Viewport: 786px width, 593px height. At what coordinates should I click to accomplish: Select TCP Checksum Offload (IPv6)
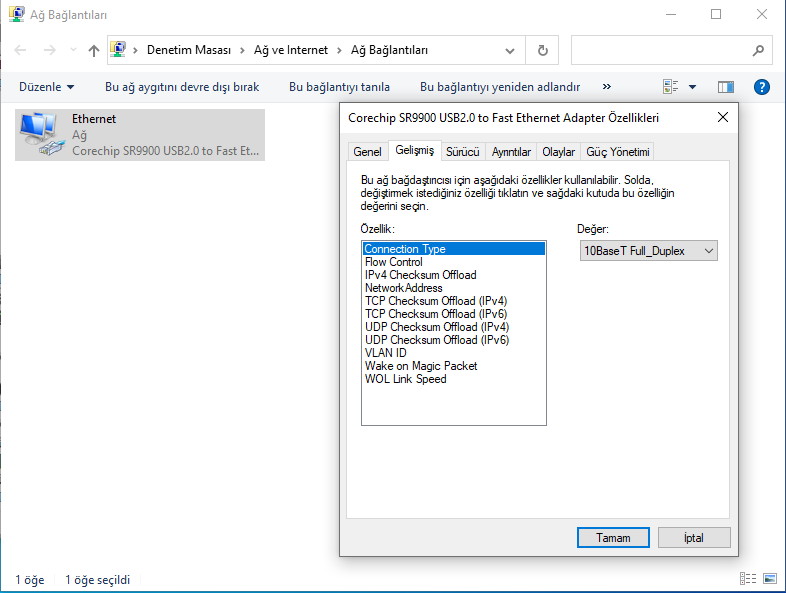click(454, 314)
